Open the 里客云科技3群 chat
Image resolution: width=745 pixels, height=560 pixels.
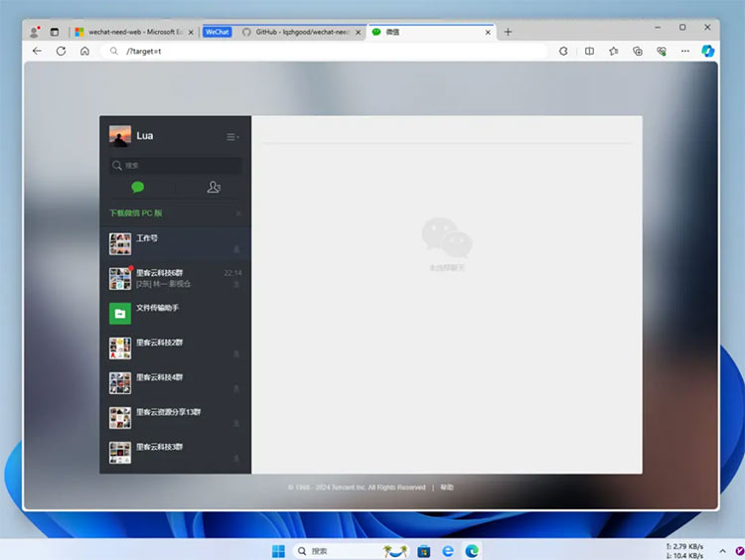(x=175, y=453)
